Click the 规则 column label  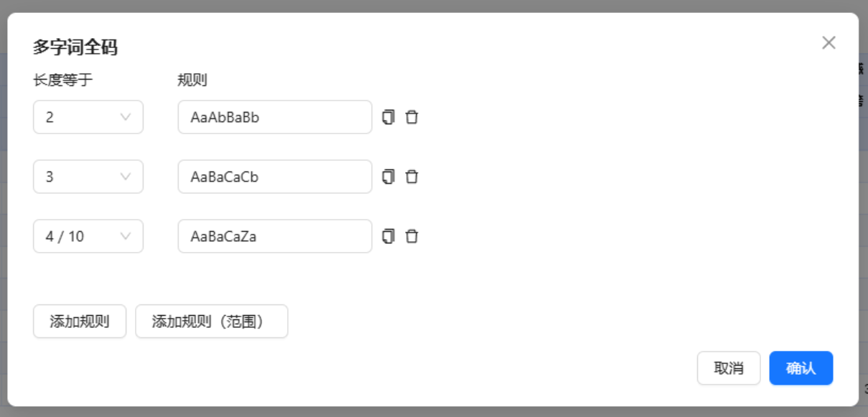[x=192, y=80]
